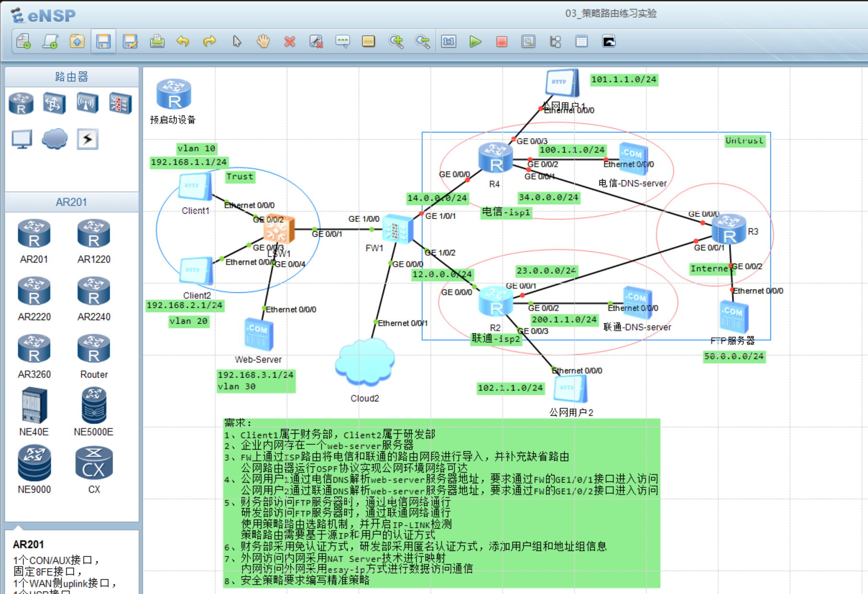Select the connection cable category icon
Screen dimensions: 868x594
88,139
